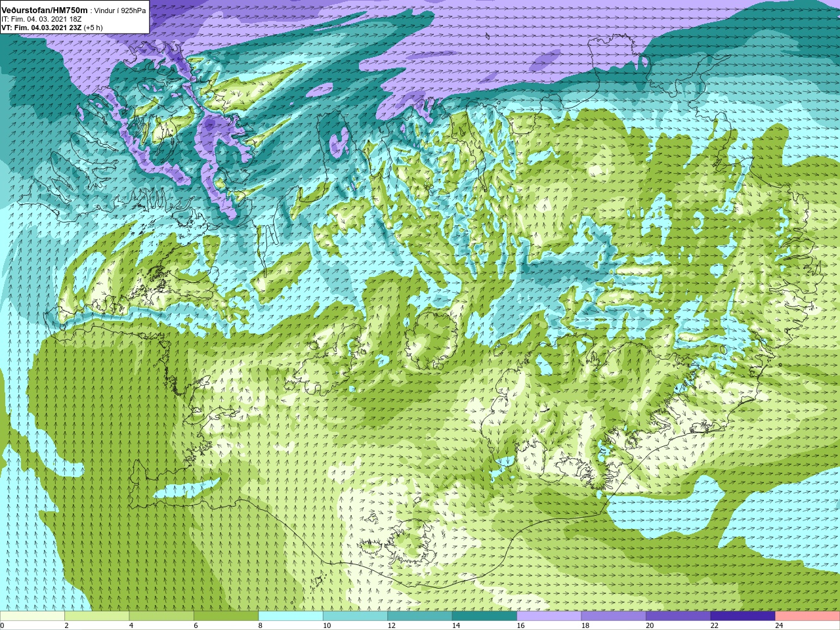Select the 12–14 teal legend swatch
This screenshot has width=840, height=630.
420,616
